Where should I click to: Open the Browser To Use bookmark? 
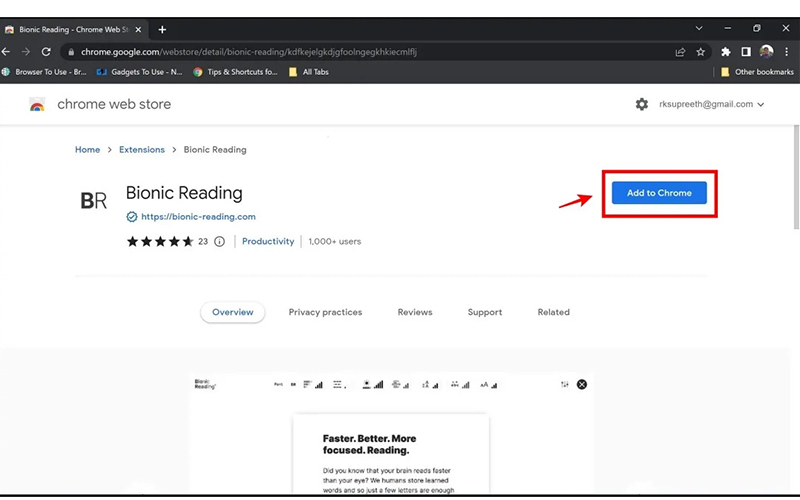click(44, 72)
